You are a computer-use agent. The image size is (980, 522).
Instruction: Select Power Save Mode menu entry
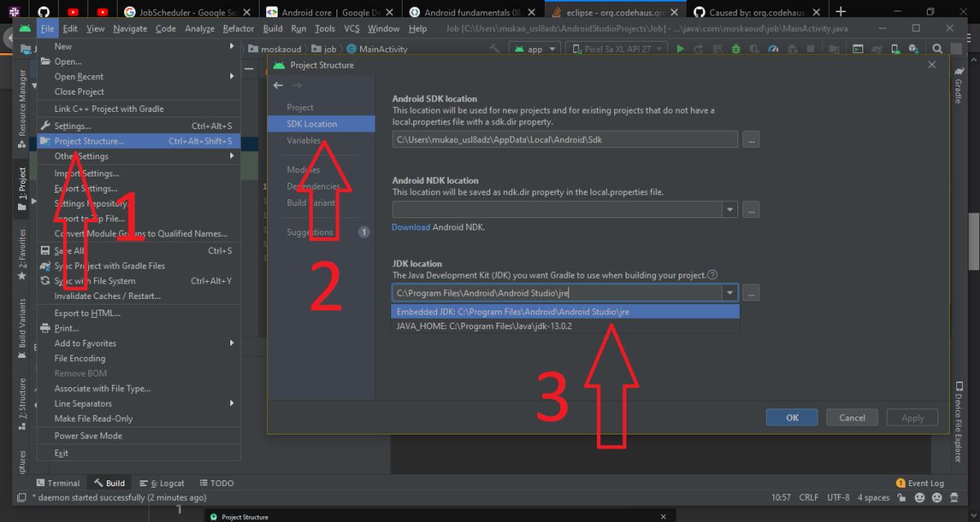tap(138, 435)
